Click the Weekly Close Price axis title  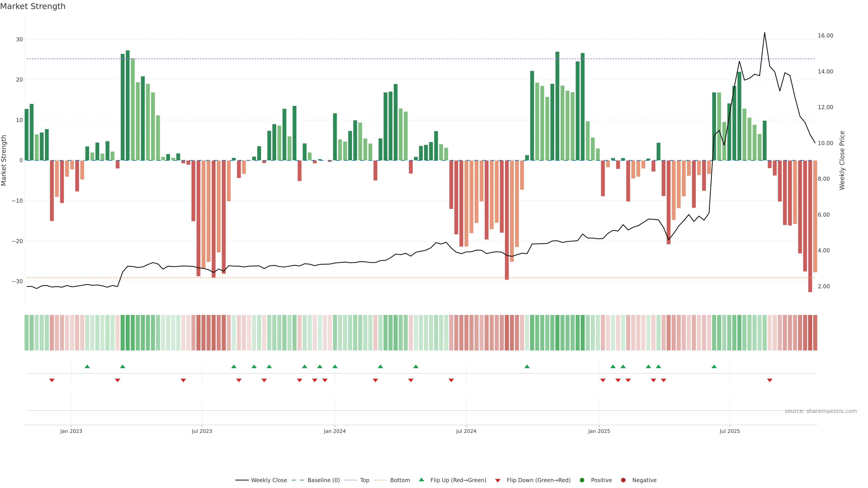click(842, 160)
